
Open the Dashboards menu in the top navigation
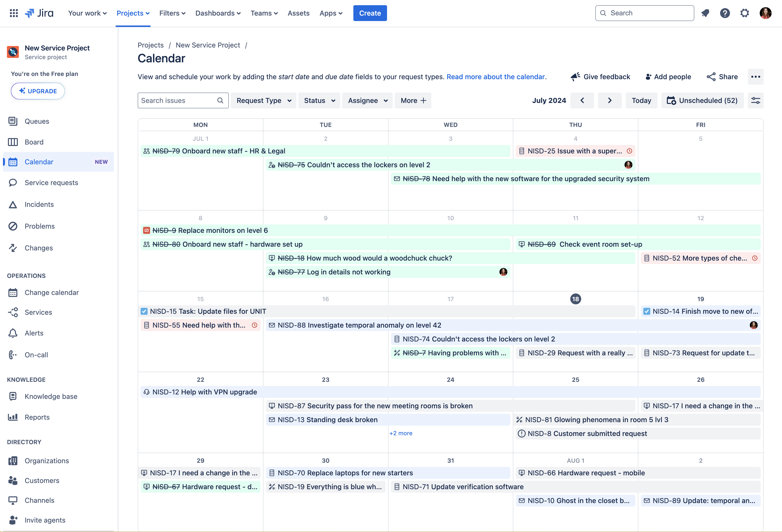(218, 13)
